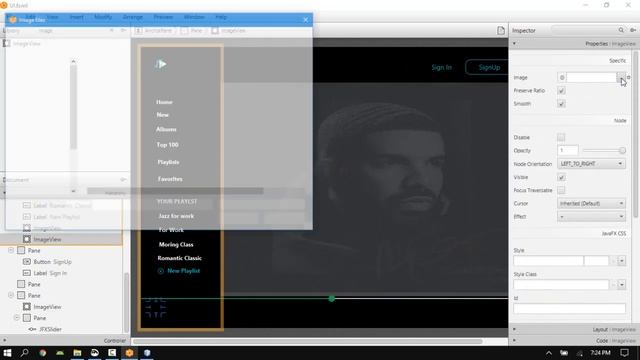Open the Arrange menu

pos(133,17)
